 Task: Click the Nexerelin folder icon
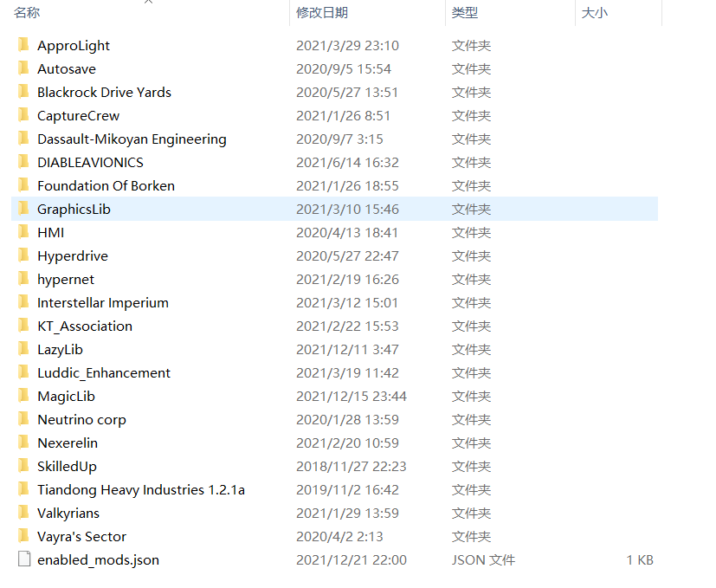point(23,443)
